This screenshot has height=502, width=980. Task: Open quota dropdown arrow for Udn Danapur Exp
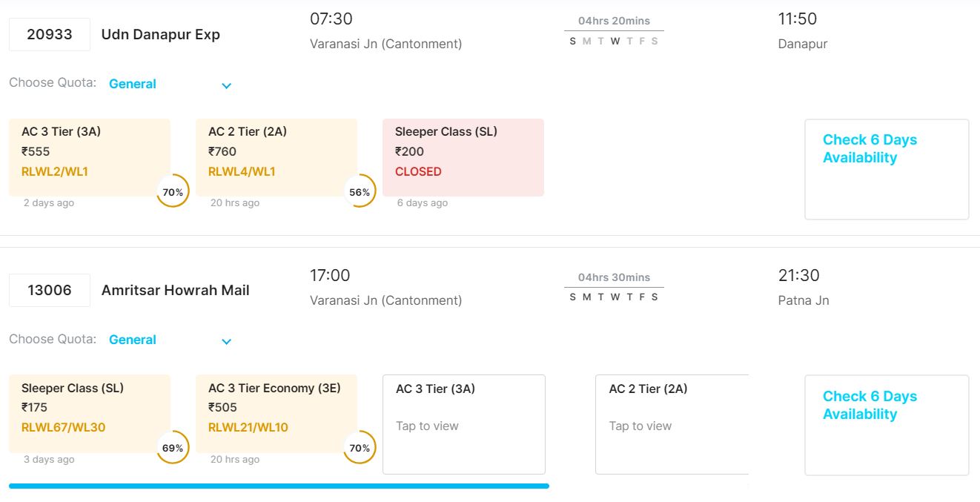pos(227,85)
